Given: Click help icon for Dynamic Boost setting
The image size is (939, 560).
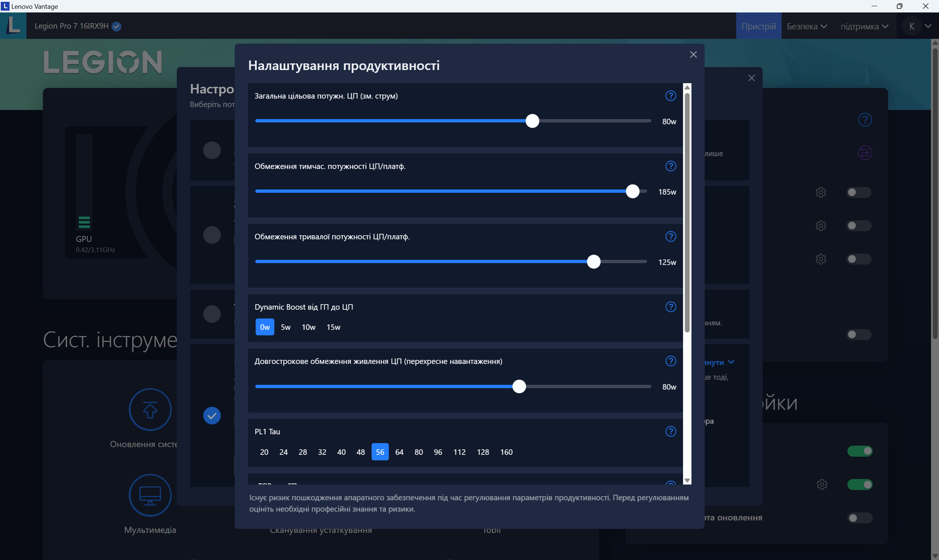Looking at the screenshot, I should (671, 307).
